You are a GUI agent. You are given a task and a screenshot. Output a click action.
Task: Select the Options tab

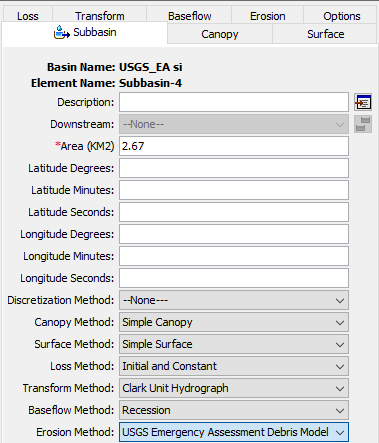tap(341, 16)
